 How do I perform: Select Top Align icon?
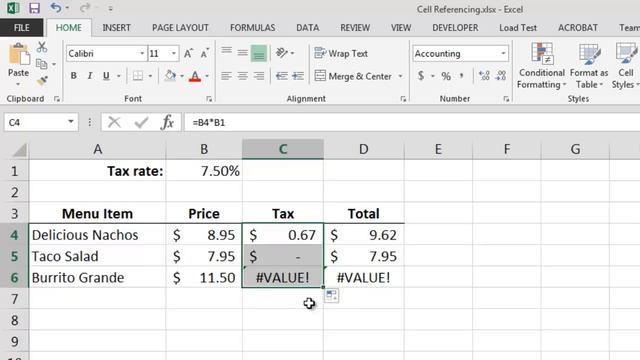[x=227, y=51]
